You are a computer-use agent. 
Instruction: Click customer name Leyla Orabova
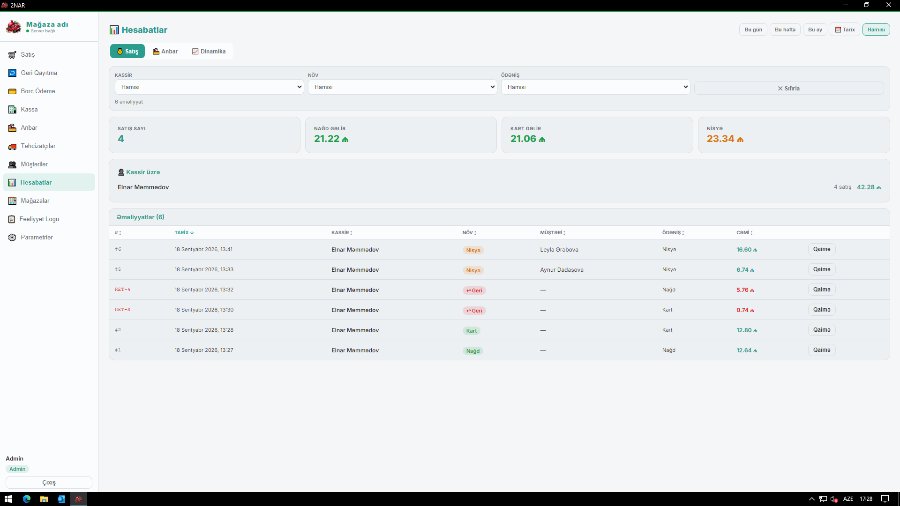click(559, 250)
